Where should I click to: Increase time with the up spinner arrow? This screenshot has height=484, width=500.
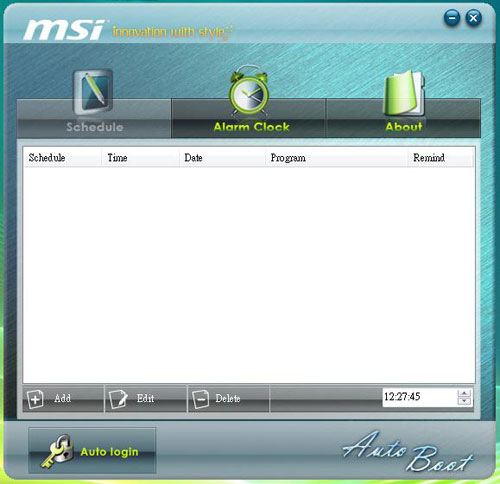coord(464,393)
